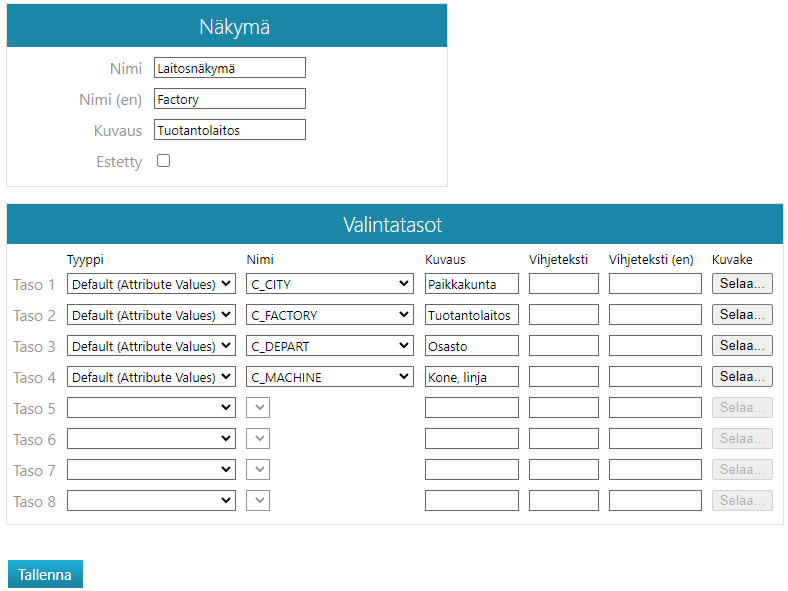Browse icon for Taso 2 row

(742, 315)
